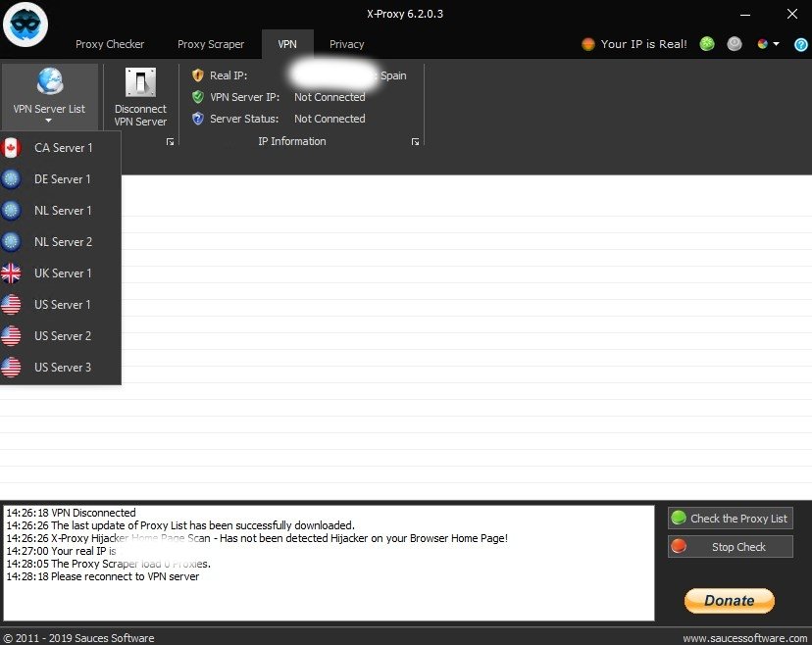Click the "Your IP is Real!" status text
Image resolution: width=812 pixels, height=645 pixels.
[x=643, y=44]
